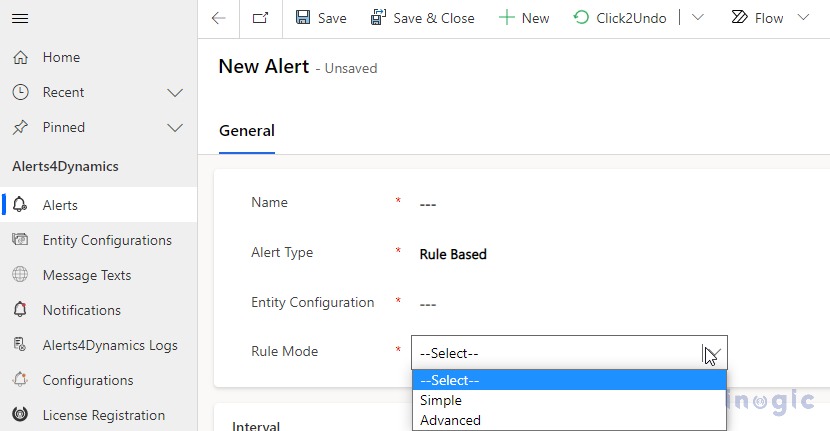
Task: Click the Flow icon
Action: pyautogui.click(x=739, y=17)
